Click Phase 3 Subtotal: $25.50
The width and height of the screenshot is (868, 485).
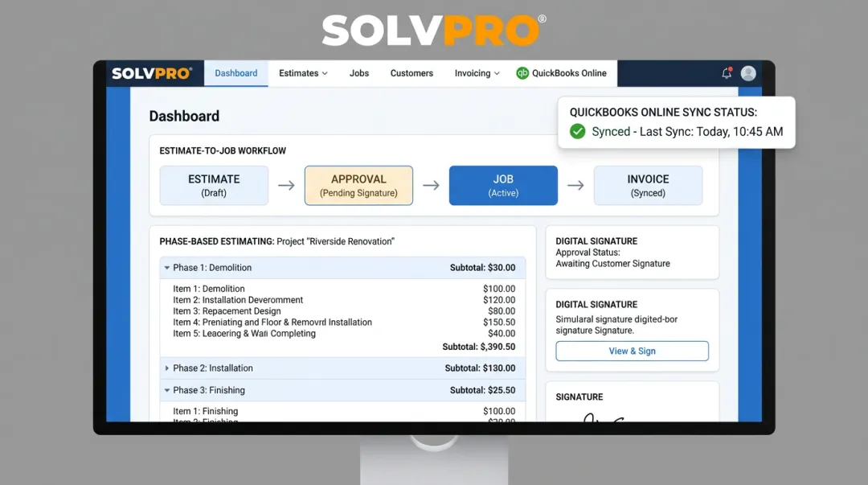click(x=483, y=390)
